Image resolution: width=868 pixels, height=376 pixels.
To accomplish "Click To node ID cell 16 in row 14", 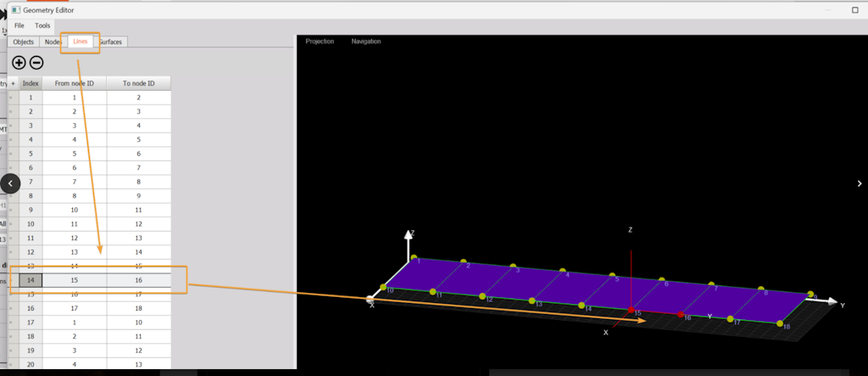I will (138, 281).
